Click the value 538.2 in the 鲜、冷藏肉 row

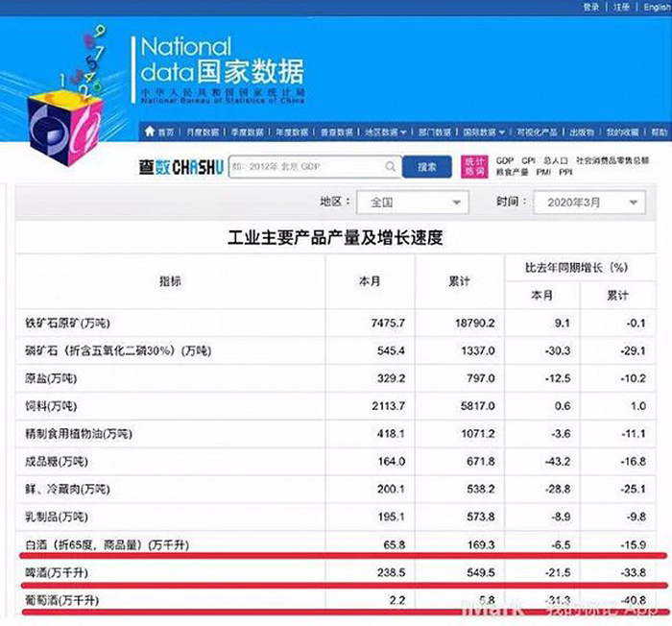(481, 490)
